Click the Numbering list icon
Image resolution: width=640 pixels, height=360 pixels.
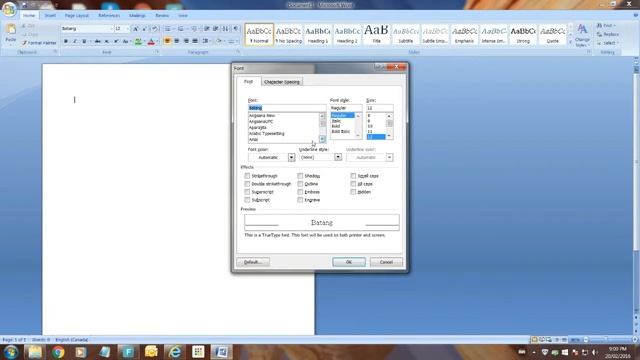coord(180,29)
